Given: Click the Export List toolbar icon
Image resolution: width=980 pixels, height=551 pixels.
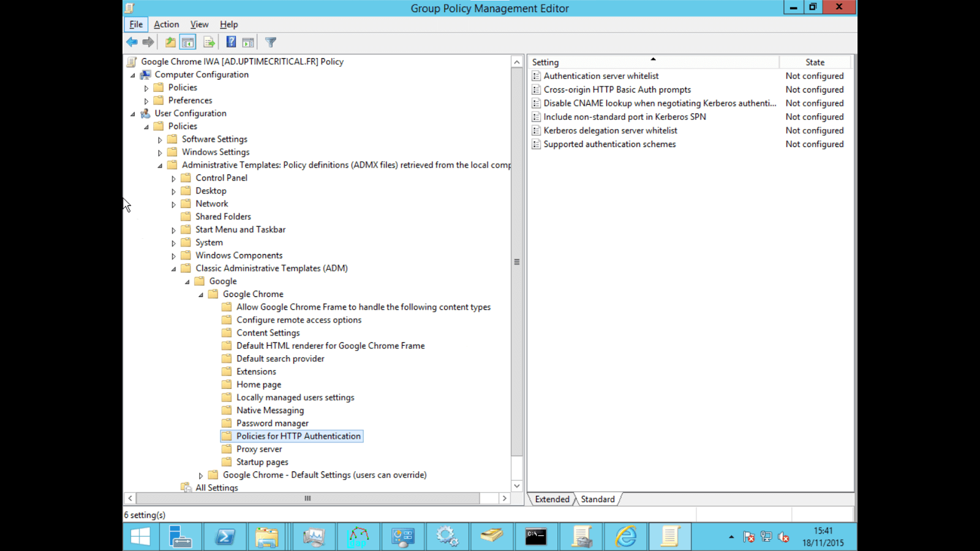Looking at the screenshot, I should (x=209, y=42).
